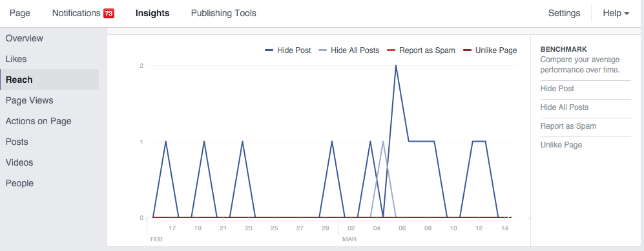Go to the Page tab
Screen dimensions: 644x251
coord(20,13)
